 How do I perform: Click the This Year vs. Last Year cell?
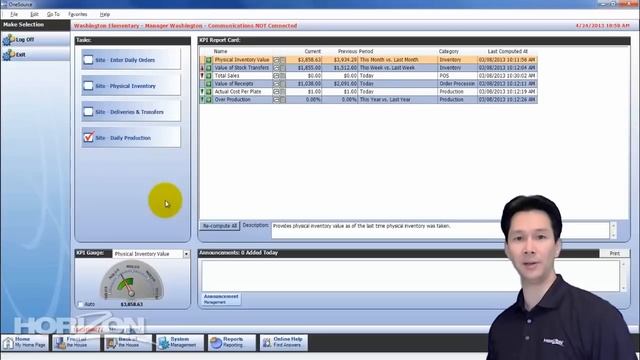[398, 100]
